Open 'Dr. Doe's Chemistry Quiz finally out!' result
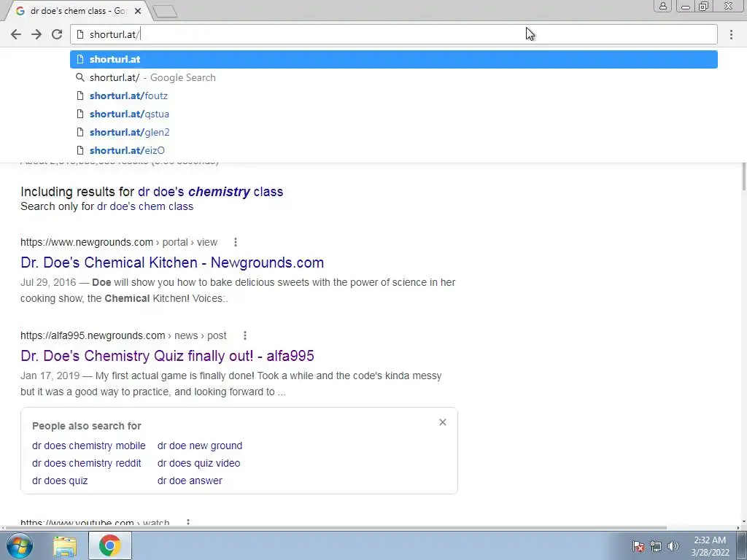Screen dimensions: 747x560 [x=167, y=356]
